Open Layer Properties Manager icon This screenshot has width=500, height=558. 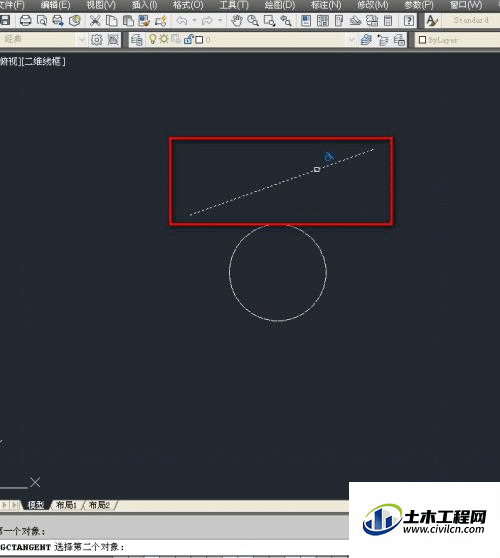pos(137,40)
